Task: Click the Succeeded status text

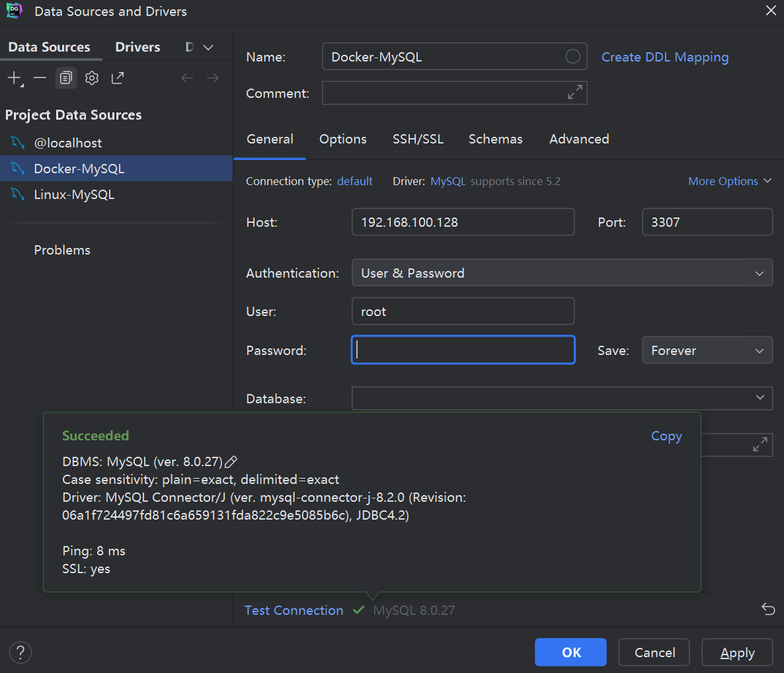Action: click(x=95, y=436)
